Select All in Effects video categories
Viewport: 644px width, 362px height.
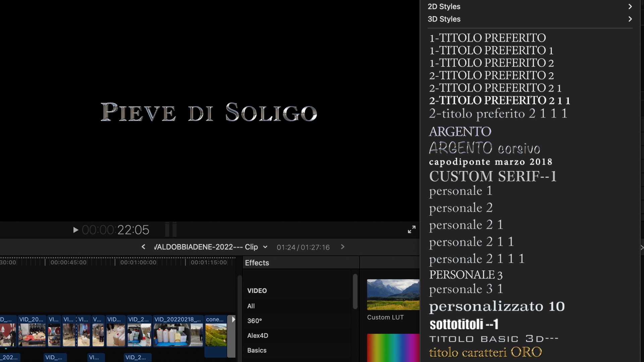251,306
